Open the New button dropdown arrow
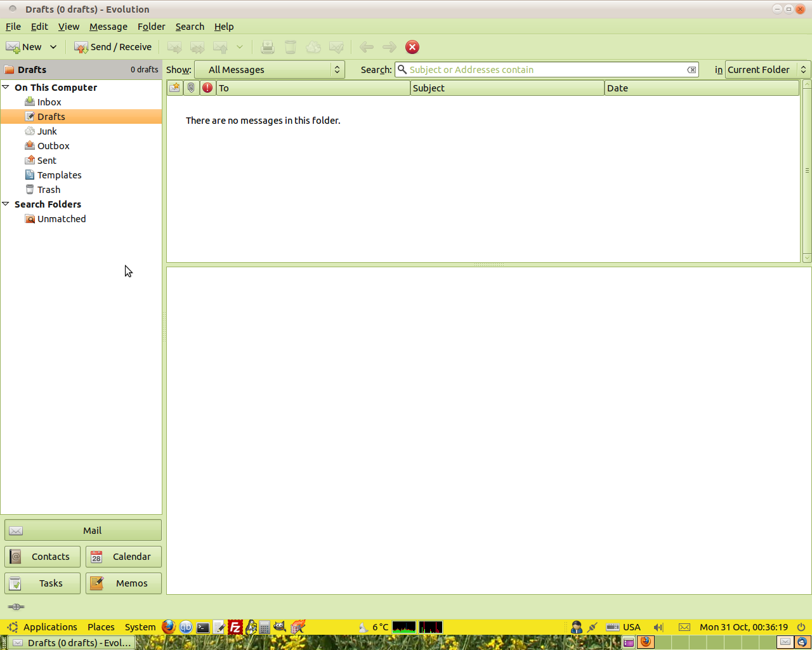This screenshot has width=812, height=650. (x=53, y=47)
